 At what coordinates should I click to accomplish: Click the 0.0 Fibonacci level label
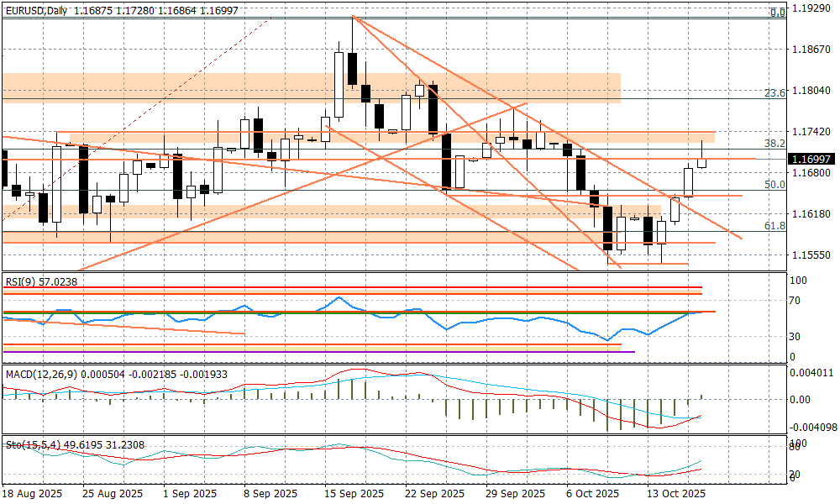(778, 13)
